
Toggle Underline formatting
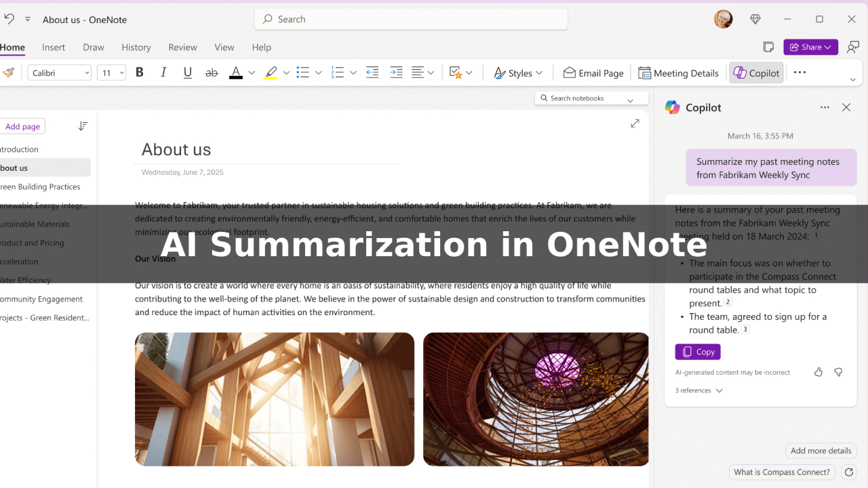[188, 73]
